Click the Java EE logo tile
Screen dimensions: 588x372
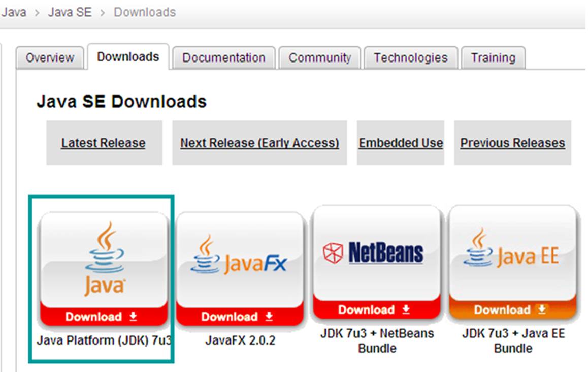(x=513, y=253)
